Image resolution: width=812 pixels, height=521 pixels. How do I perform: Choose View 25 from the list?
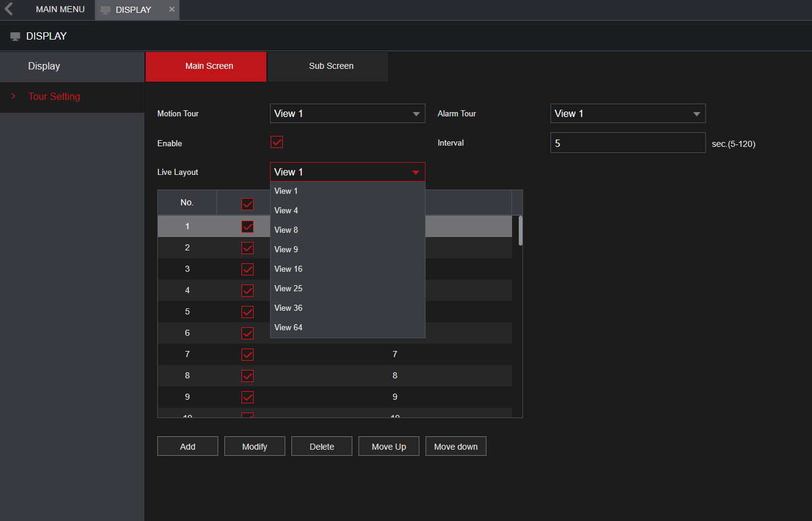coord(347,288)
